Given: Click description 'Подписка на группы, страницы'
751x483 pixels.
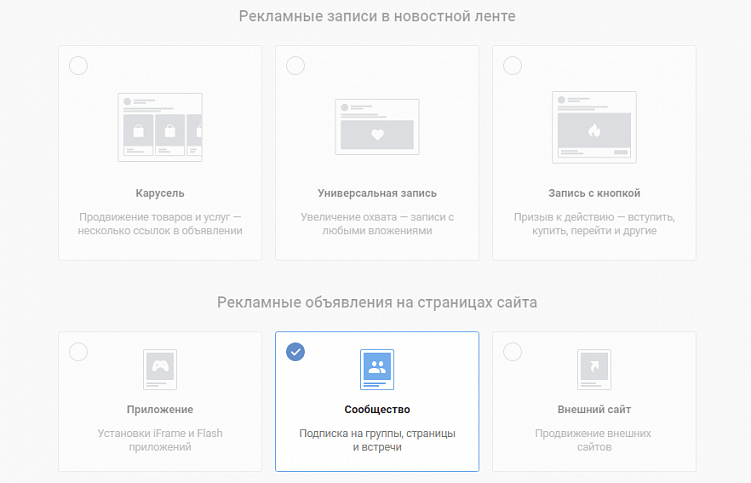Looking at the screenshot, I should [377, 434].
